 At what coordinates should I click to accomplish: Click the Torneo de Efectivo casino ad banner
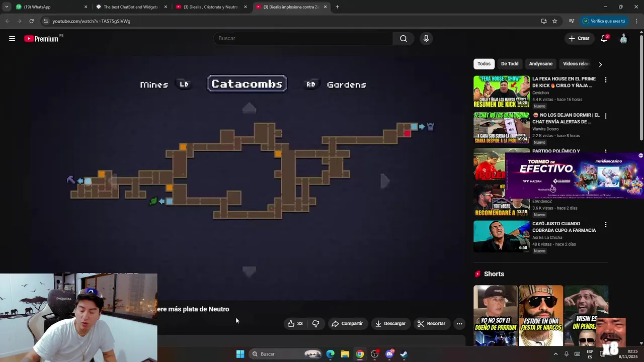[x=575, y=175]
